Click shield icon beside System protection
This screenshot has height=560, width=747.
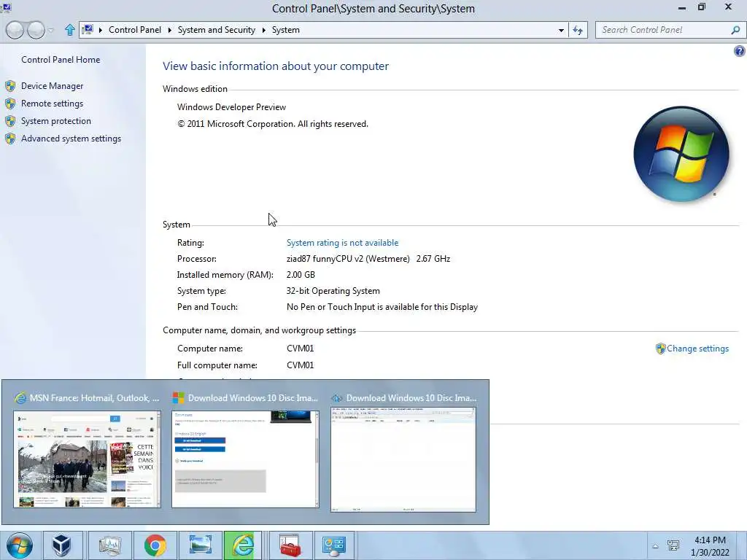[x=10, y=122]
